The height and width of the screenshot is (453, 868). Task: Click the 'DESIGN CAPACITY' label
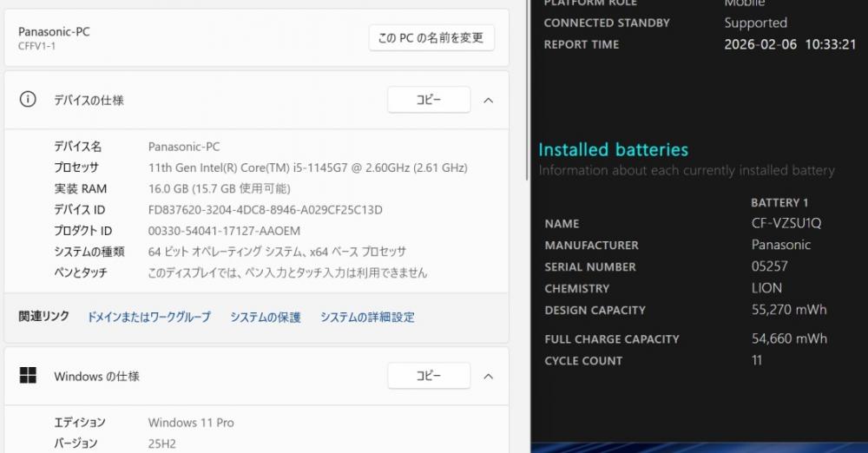[x=595, y=310]
